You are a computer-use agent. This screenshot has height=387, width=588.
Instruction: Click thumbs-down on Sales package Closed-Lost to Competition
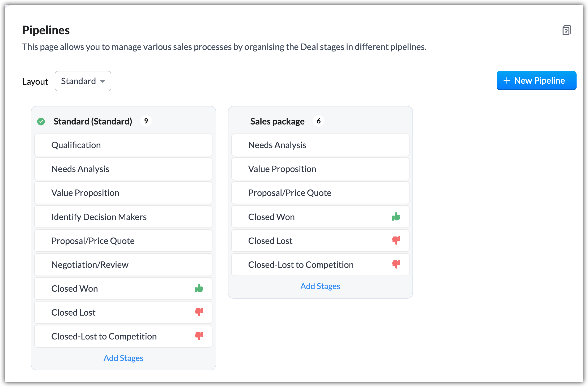(x=396, y=264)
